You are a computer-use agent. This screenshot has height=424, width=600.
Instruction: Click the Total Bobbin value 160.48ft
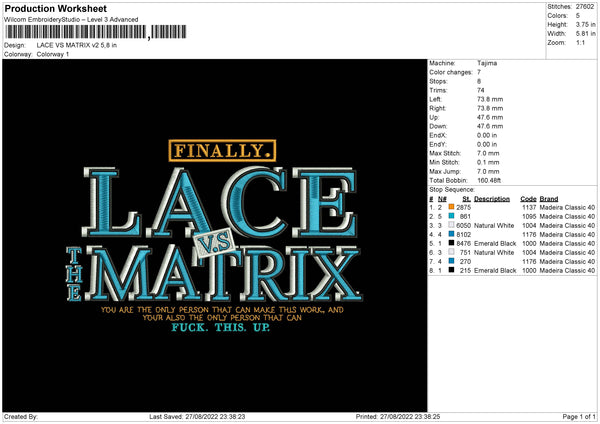(489, 180)
